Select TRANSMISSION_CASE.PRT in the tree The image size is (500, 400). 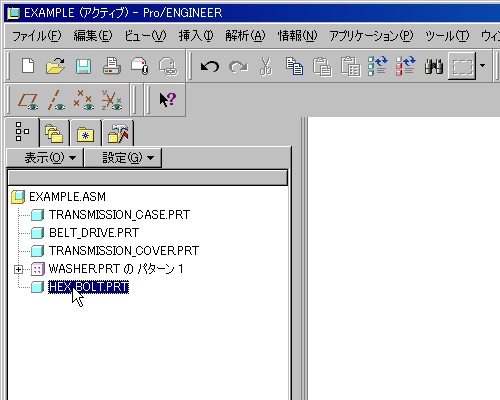(119, 215)
